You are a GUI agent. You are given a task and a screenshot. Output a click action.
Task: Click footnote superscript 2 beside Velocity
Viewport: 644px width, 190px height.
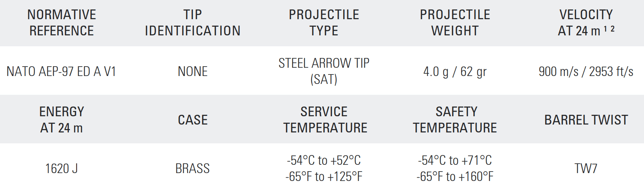click(x=612, y=29)
